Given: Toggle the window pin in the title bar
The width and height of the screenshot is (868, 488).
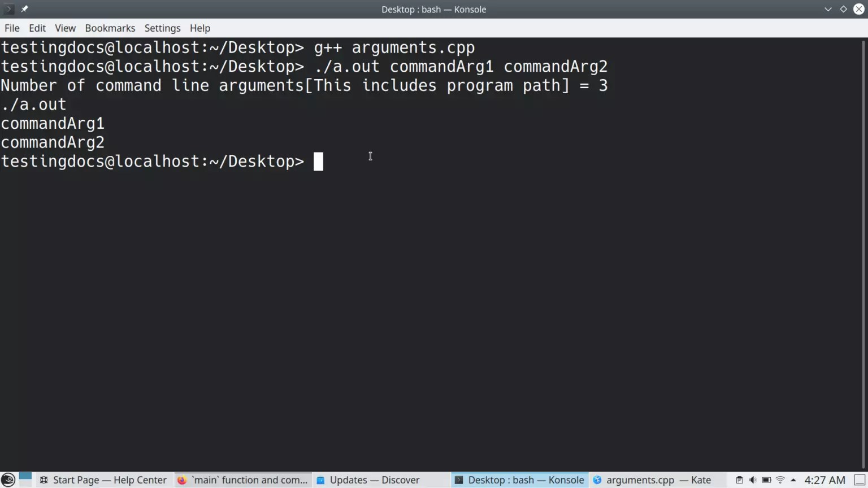Looking at the screenshot, I should [24, 9].
